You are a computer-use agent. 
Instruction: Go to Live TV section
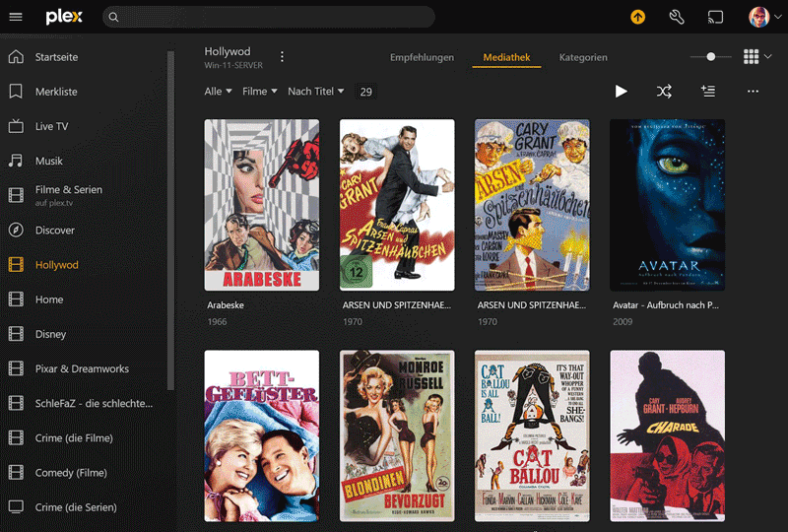[51, 126]
